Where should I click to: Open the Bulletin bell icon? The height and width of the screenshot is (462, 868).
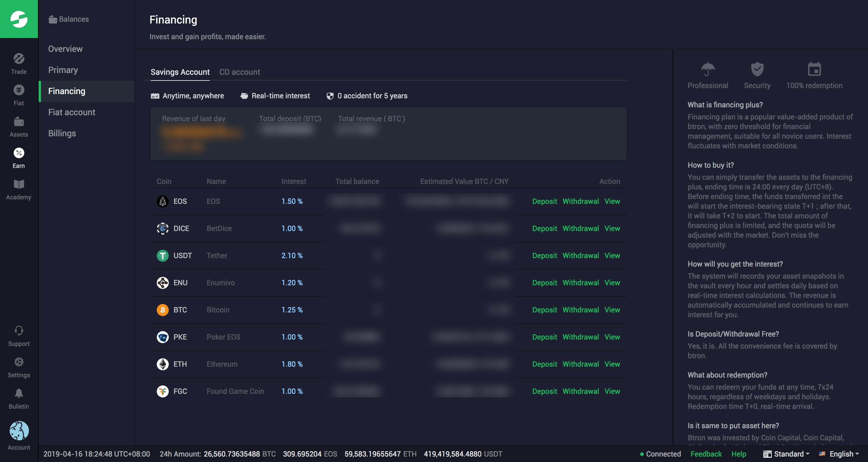19,394
